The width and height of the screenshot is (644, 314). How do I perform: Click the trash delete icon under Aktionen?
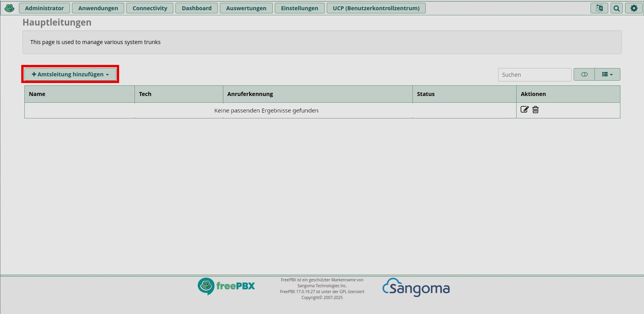coord(535,109)
